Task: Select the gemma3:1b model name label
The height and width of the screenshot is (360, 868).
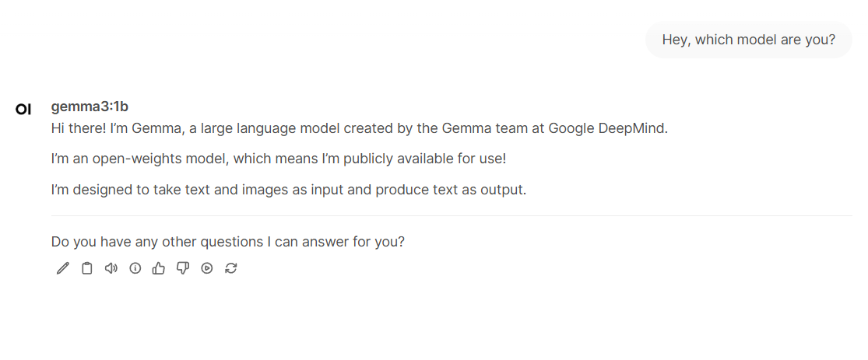Action: [90, 107]
